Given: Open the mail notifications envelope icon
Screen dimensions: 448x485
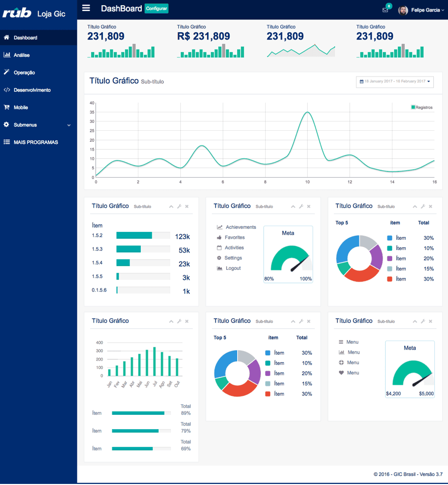Looking at the screenshot, I should [385, 10].
